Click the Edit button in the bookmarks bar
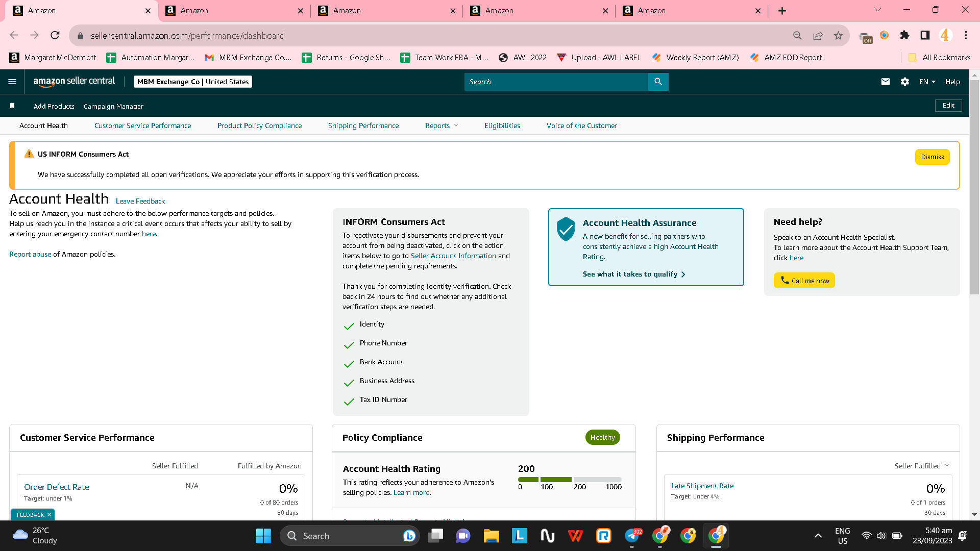The height and width of the screenshot is (551, 980). coord(948,106)
